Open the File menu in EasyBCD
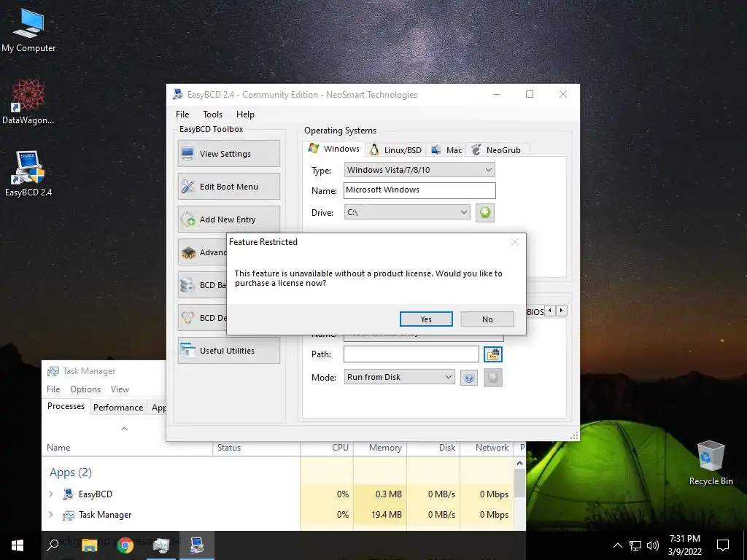 182,114
